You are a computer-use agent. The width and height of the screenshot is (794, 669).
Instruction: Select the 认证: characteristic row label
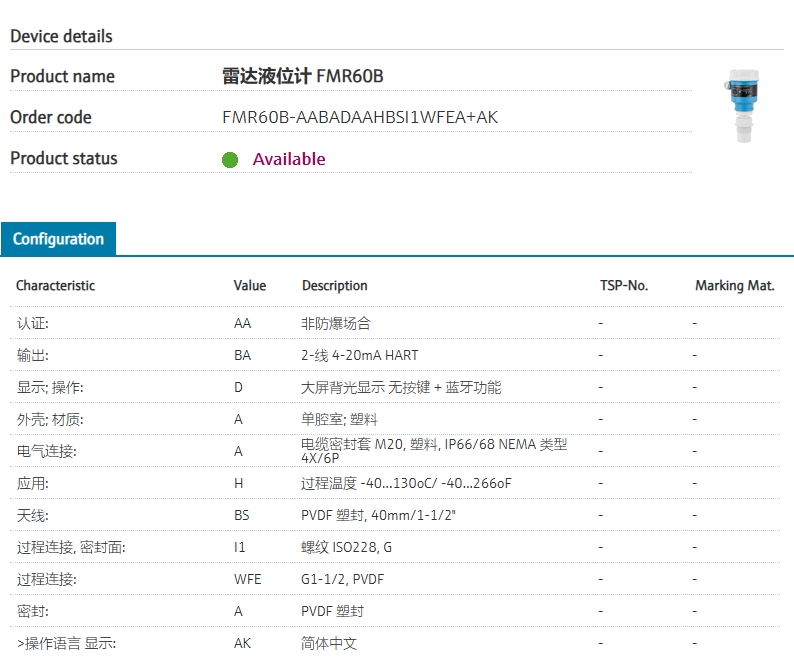[33, 323]
